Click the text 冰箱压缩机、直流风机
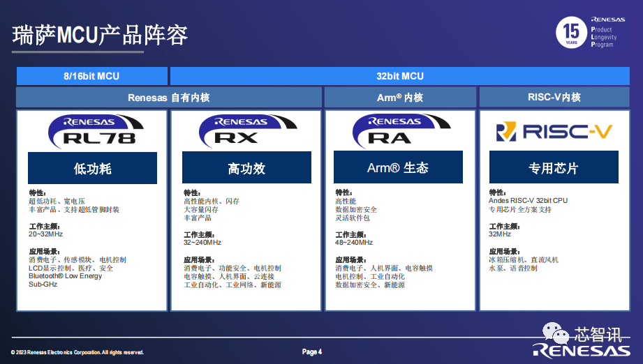 pyautogui.click(x=523, y=260)
